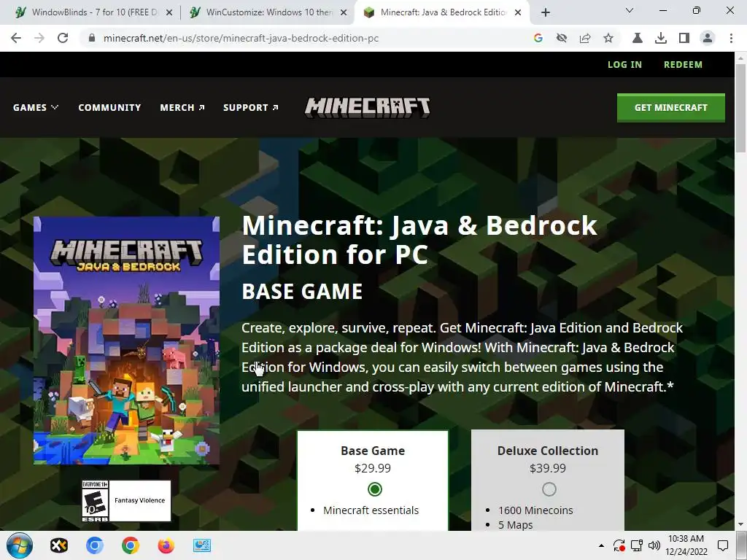Click the '5 Maps' list item
The width and height of the screenshot is (747, 560).
pos(516,525)
